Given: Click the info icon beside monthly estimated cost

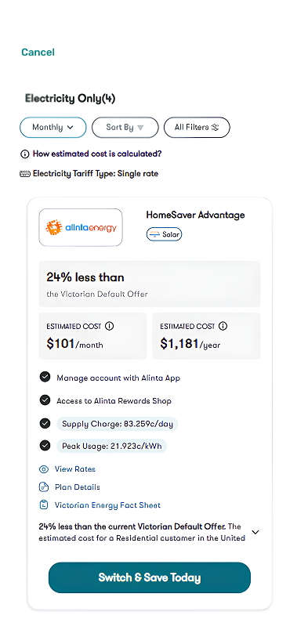Looking at the screenshot, I should (109, 326).
